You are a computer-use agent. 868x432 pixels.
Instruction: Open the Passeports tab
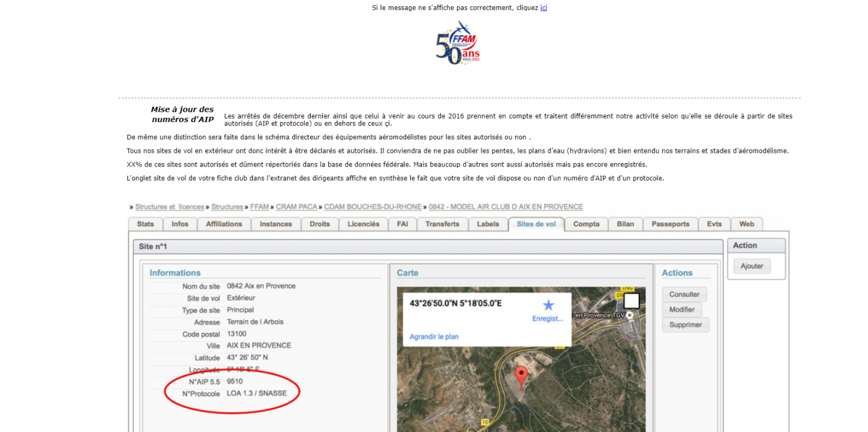(x=670, y=224)
